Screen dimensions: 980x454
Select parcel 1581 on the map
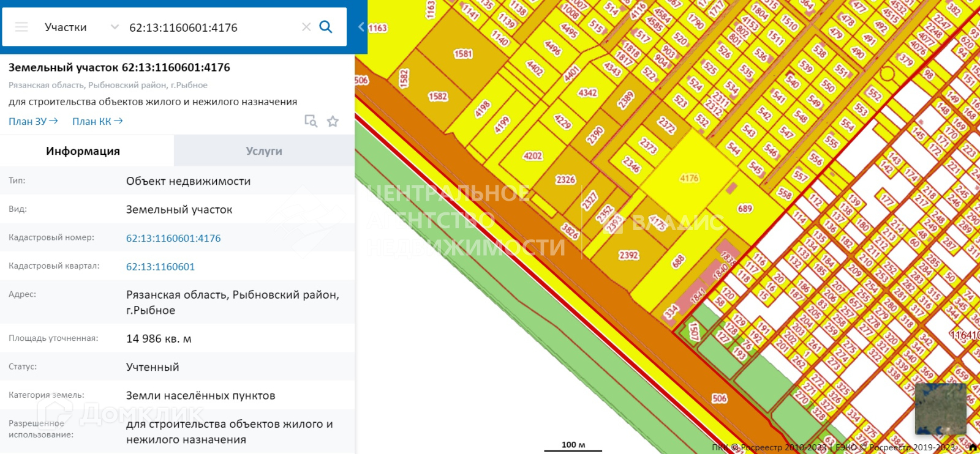coord(463,54)
